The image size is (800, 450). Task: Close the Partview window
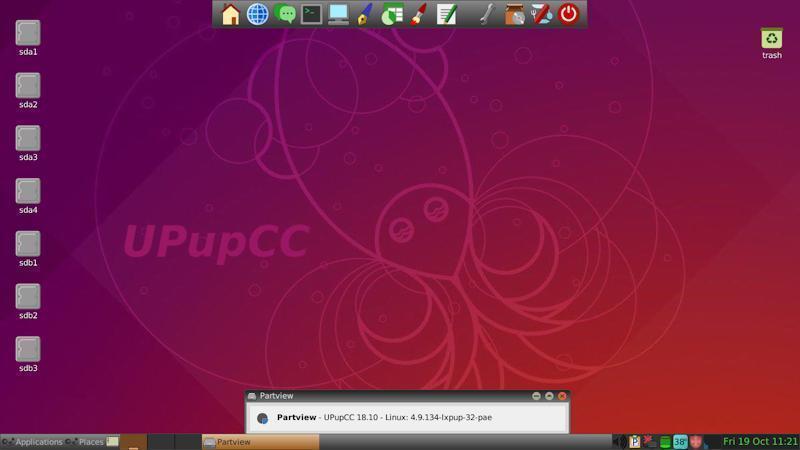[x=562, y=396]
